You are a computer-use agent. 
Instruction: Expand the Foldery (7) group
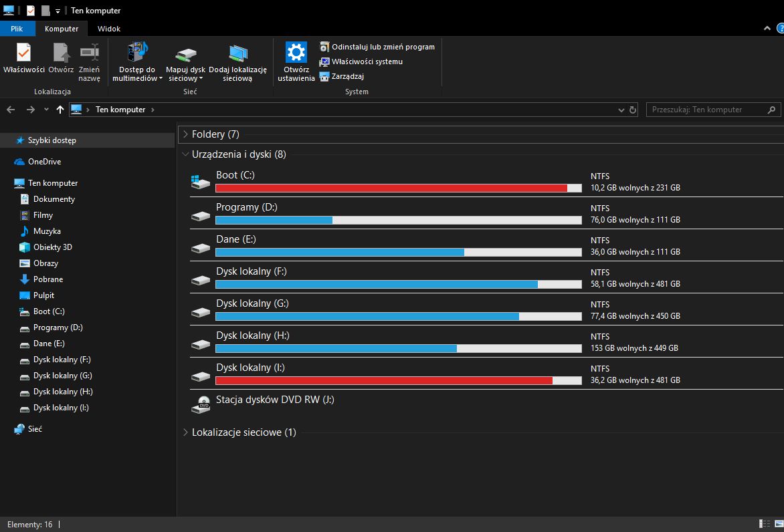click(x=185, y=134)
